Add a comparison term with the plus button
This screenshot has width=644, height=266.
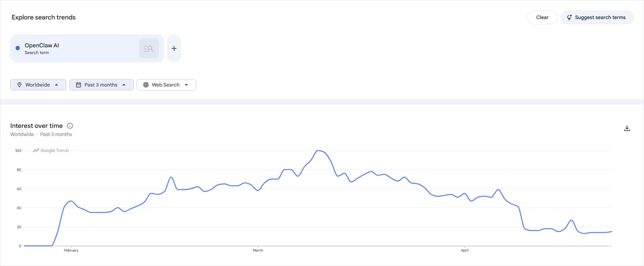(x=174, y=48)
